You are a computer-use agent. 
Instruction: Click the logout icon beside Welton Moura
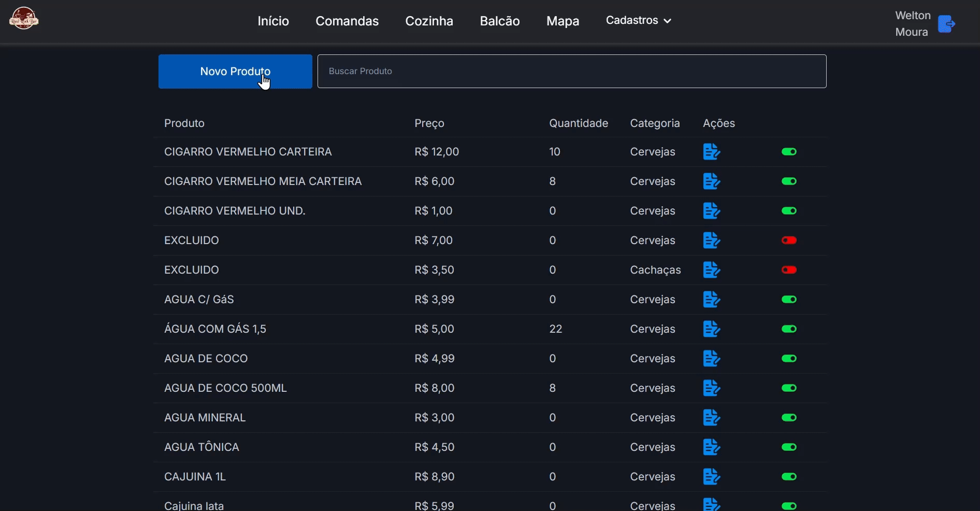946,24
